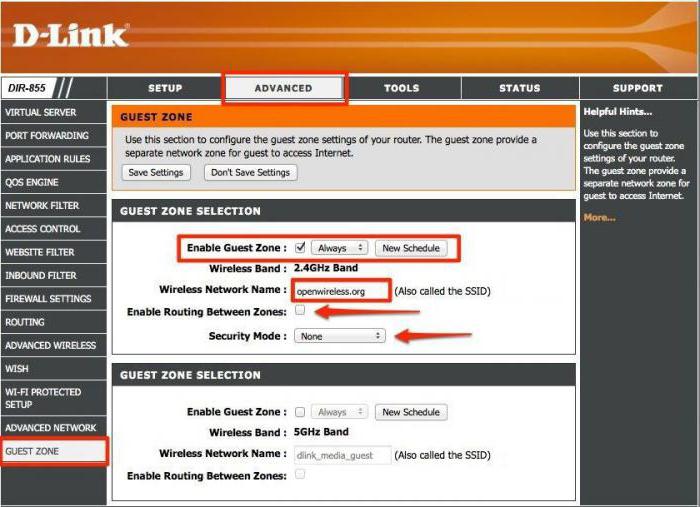Click the orange GUEST ZONE heading
This screenshot has height=507, width=700.
(156, 117)
